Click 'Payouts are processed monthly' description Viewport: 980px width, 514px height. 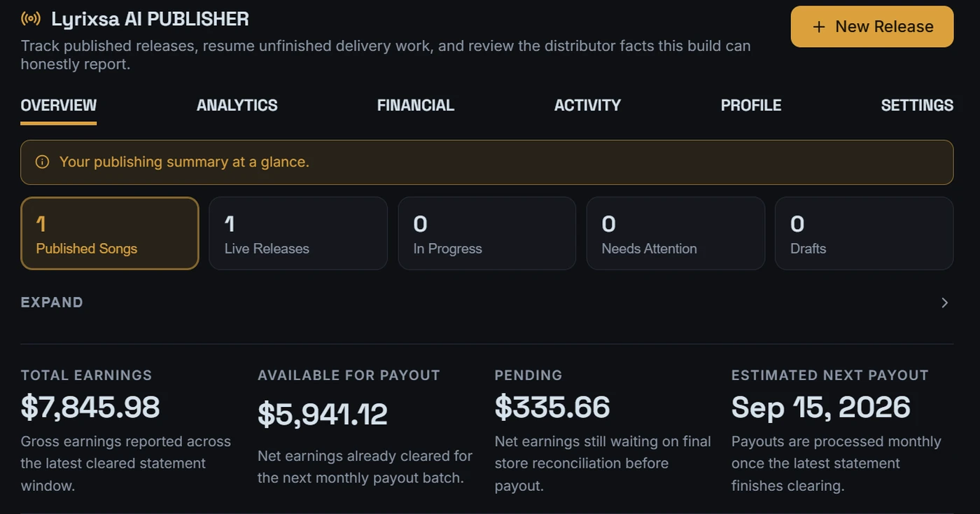tap(836, 464)
